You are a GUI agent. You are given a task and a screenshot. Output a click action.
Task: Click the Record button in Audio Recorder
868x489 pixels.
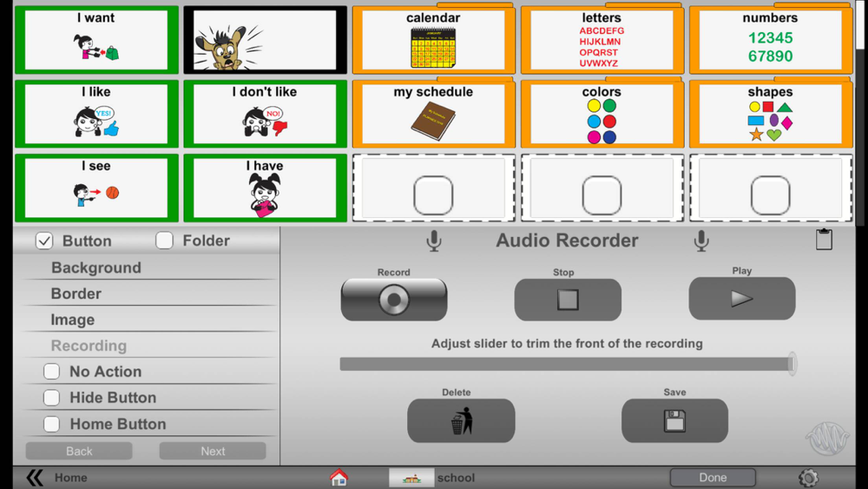[x=393, y=300]
